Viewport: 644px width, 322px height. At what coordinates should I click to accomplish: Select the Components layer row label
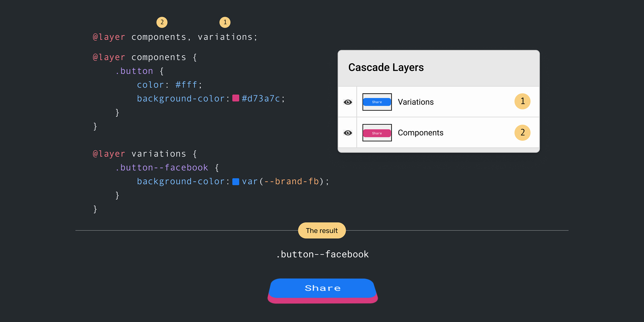[420, 133]
